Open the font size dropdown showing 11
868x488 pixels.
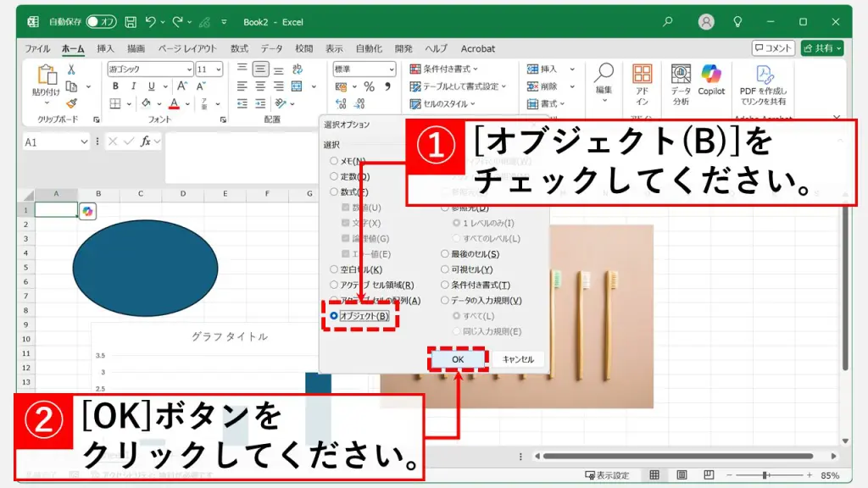[x=219, y=69]
